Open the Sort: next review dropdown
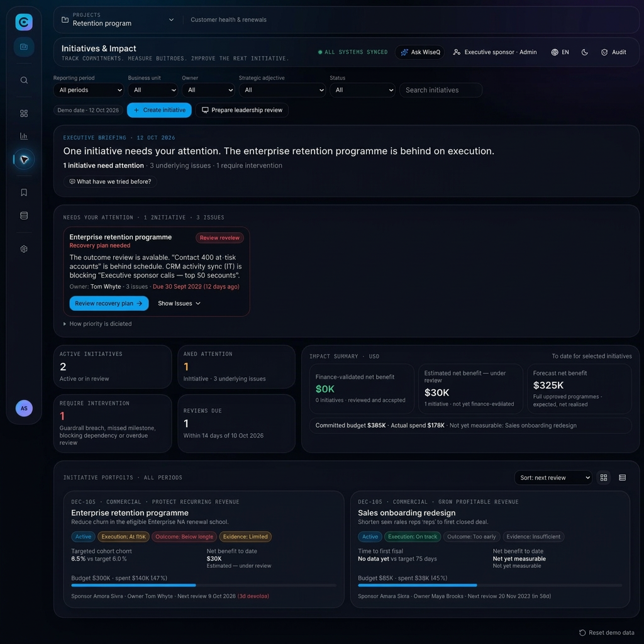 click(x=553, y=478)
